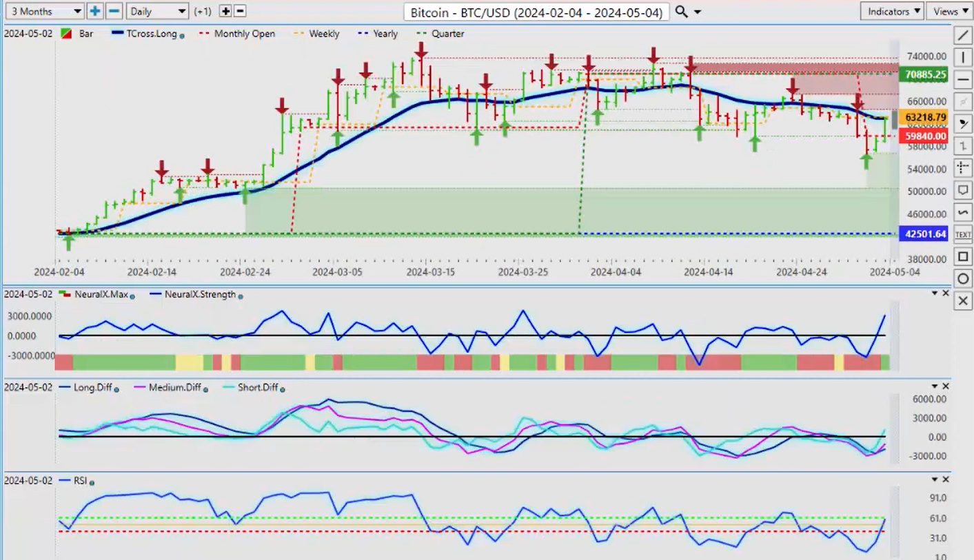Click the Bar chart type legend icon

coord(66,34)
